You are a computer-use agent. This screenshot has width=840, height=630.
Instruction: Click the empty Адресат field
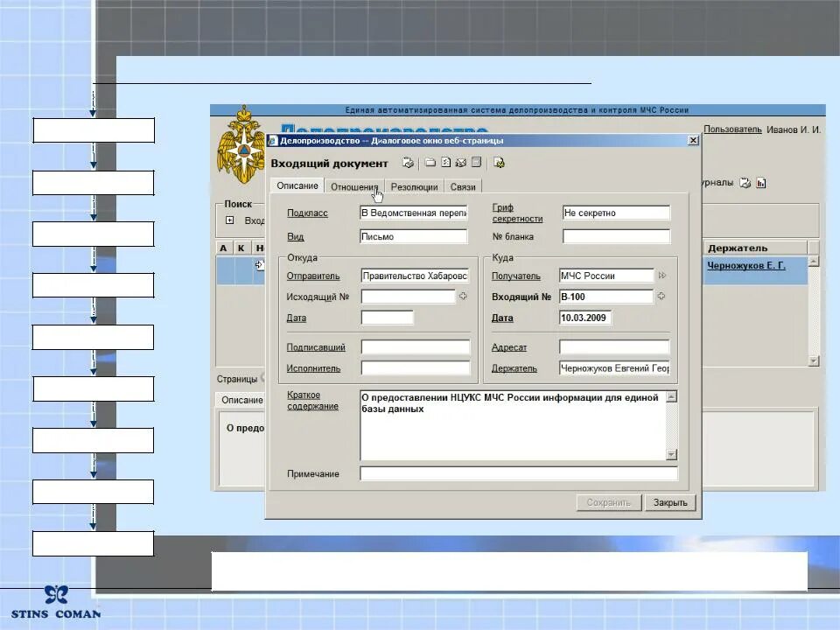[x=614, y=347]
